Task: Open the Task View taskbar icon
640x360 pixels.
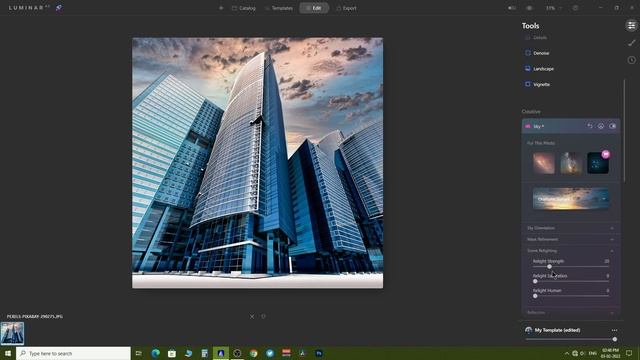Action: click(139, 353)
